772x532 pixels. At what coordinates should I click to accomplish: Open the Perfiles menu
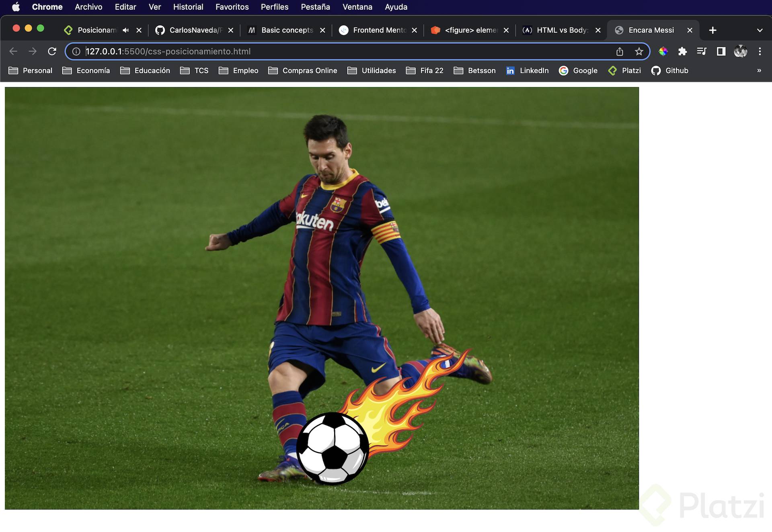coord(275,7)
